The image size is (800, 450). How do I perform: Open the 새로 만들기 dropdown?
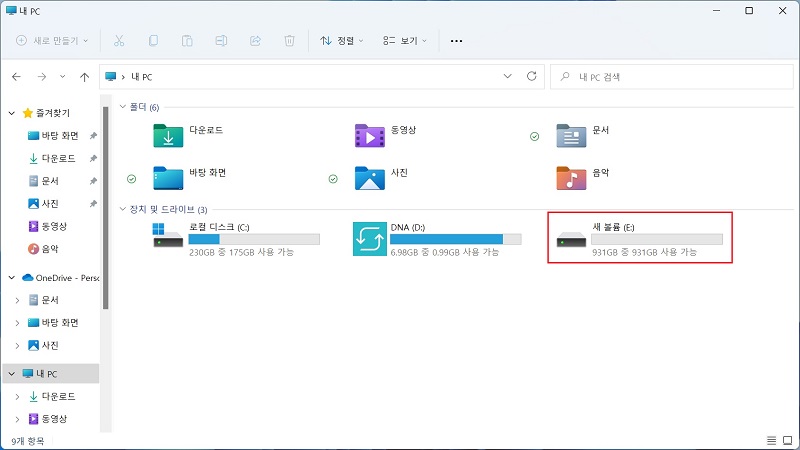coord(52,41)
